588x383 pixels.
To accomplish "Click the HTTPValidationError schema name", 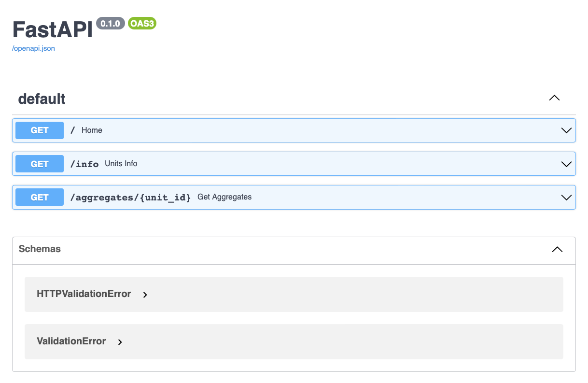I will pyautogui.click(x=84, y=294).
